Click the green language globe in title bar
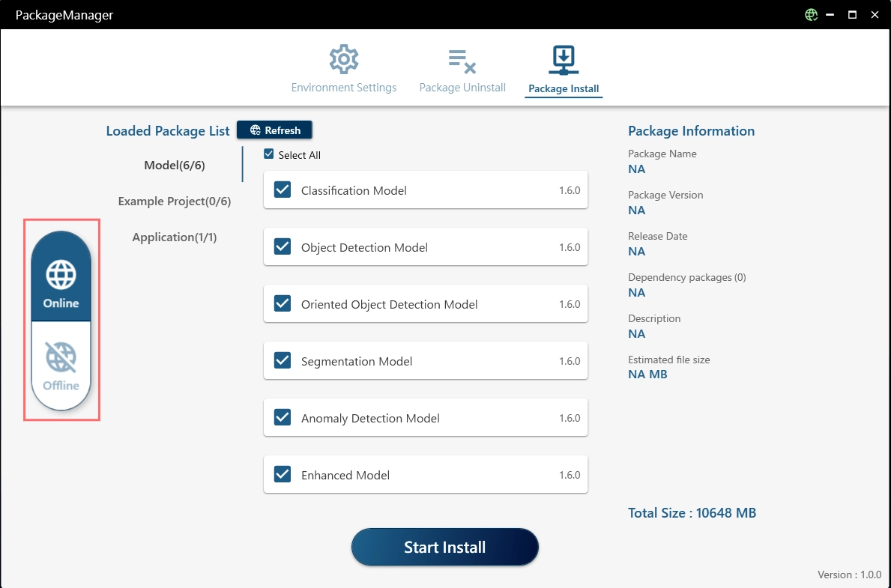The width and height of the screenshot is (891, 588). [x=811, y=15]
